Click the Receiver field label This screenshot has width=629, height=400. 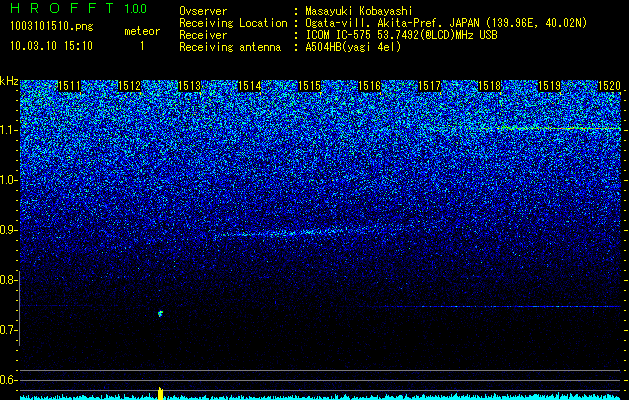(203, 35)
